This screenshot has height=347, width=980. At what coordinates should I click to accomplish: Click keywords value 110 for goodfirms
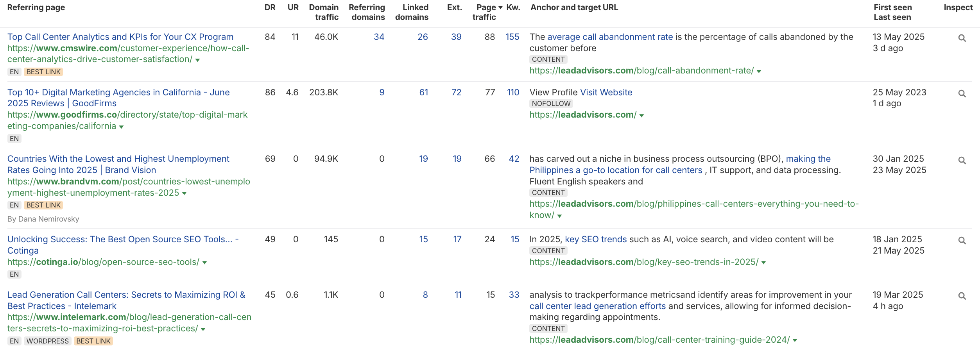(x=513, y=92)
